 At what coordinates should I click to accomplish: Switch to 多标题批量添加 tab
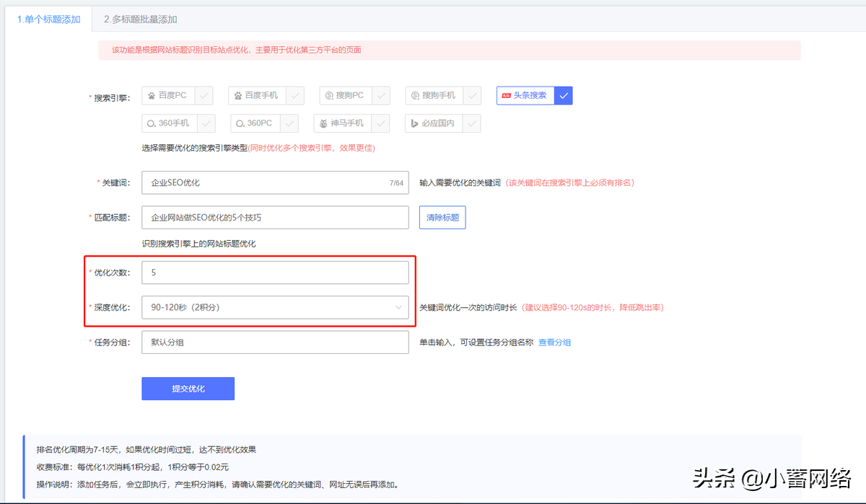(140, 19)
